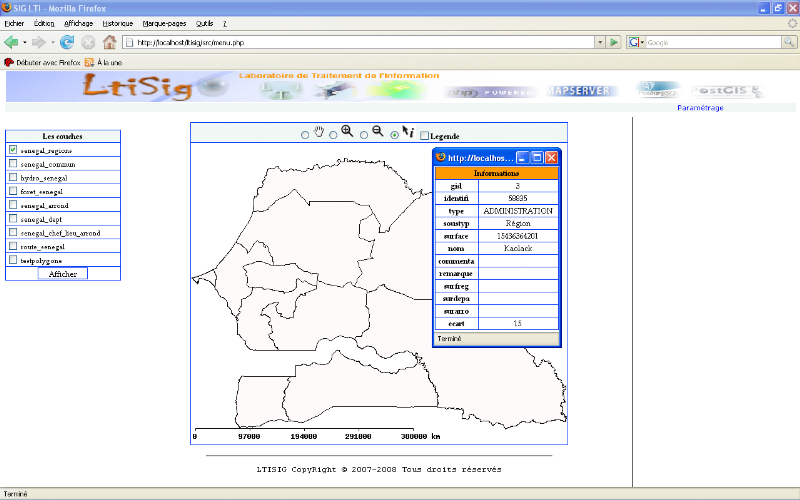
Task: Select the zoom out tool radio button
Action: click(364, 135)
